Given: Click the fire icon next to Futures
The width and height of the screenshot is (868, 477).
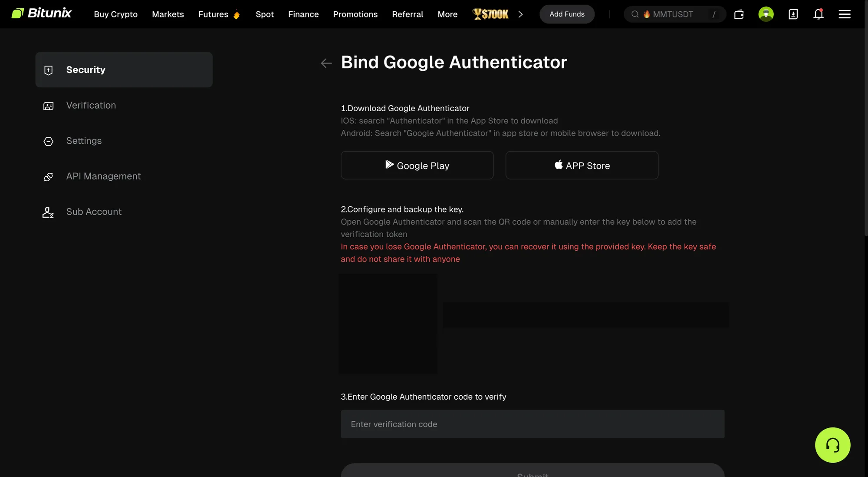Looking at the screenshot, I should tap(237, 15).
